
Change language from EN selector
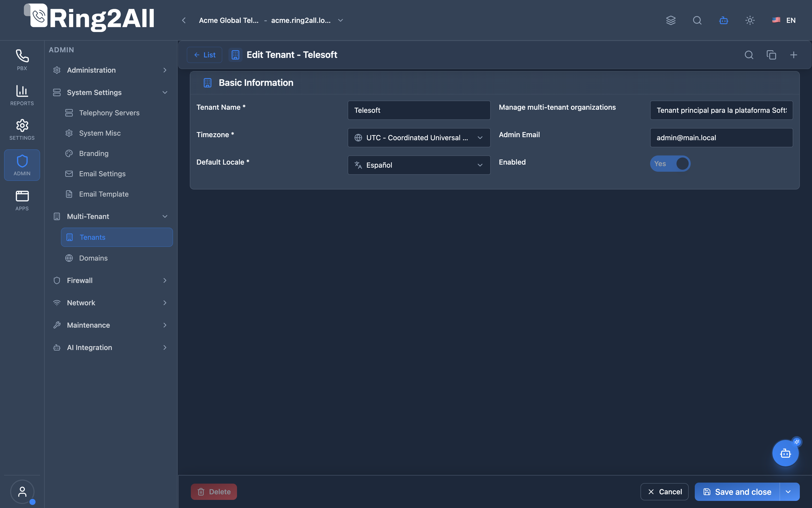[x=784, y=20]
